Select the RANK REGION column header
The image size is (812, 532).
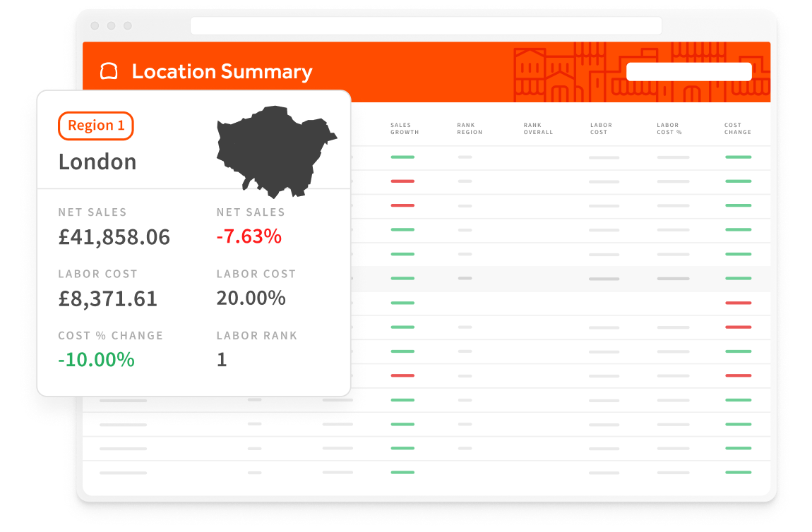469,128
